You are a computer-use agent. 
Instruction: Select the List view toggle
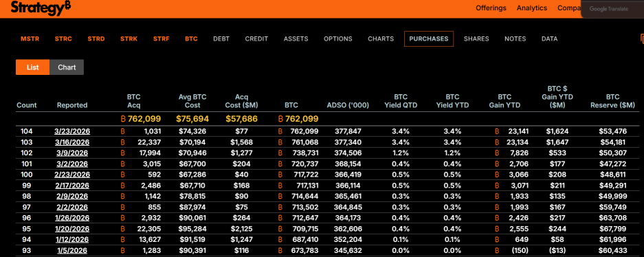(33, 67)
